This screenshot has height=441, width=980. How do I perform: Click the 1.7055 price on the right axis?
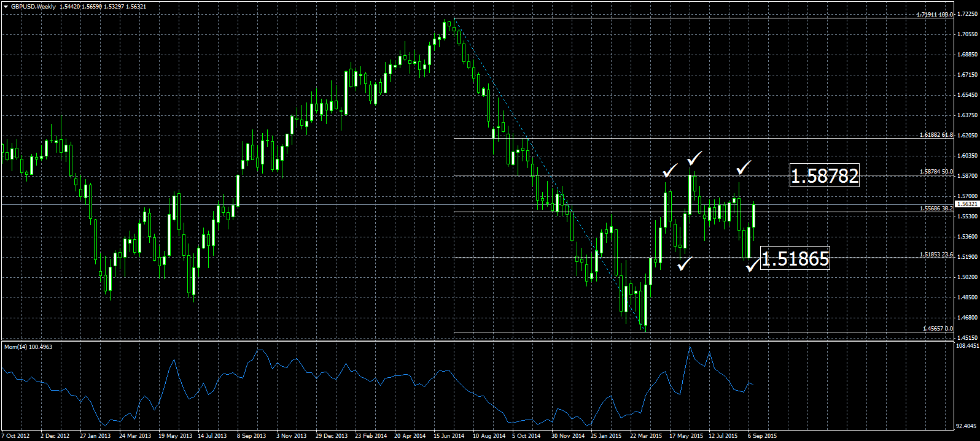967,35
